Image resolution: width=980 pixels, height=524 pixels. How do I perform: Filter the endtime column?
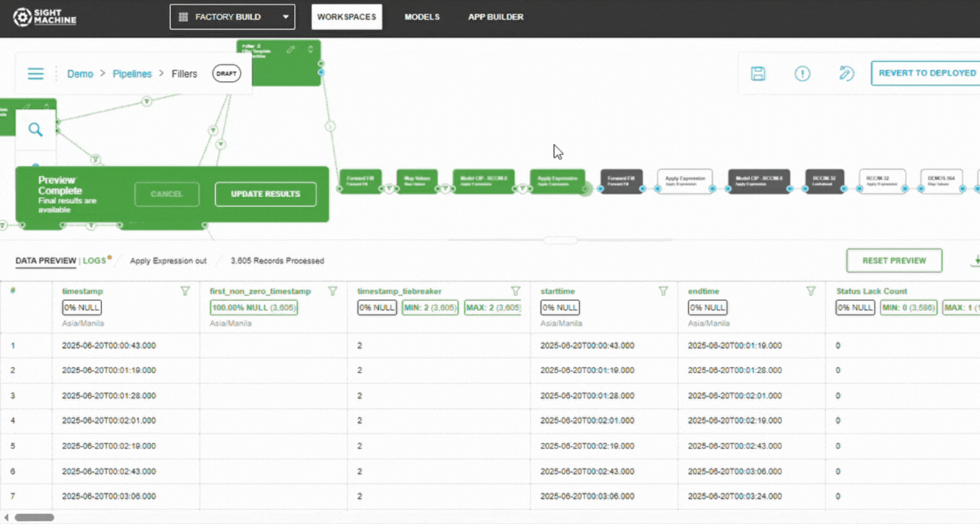tap(810, 291)
